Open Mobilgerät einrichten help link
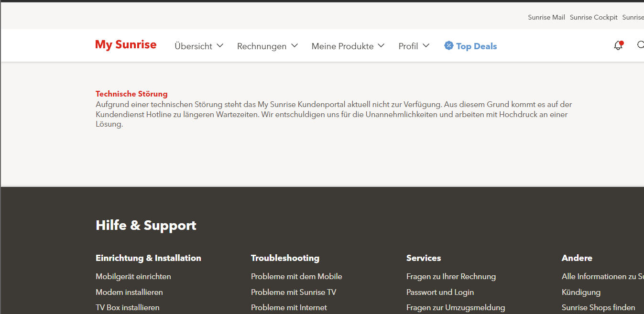Screen dimensions: 644x314 click(133, 276)
